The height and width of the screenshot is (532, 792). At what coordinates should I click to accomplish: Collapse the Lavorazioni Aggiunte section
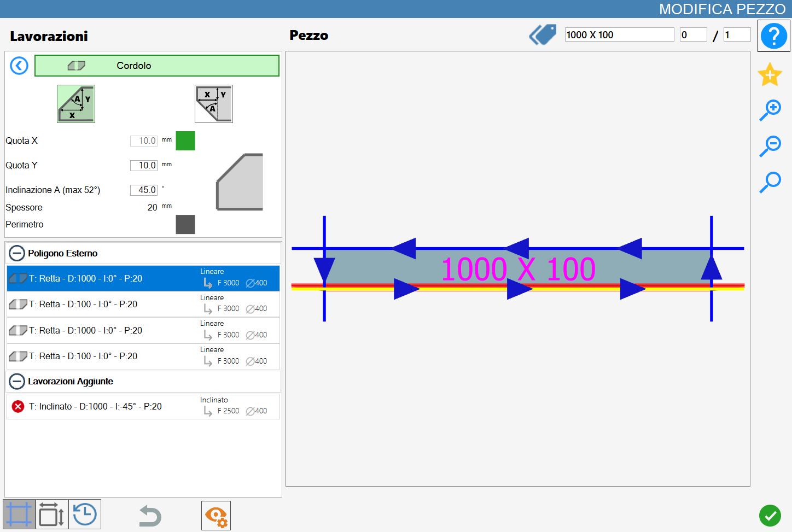[x=17, y=381]
